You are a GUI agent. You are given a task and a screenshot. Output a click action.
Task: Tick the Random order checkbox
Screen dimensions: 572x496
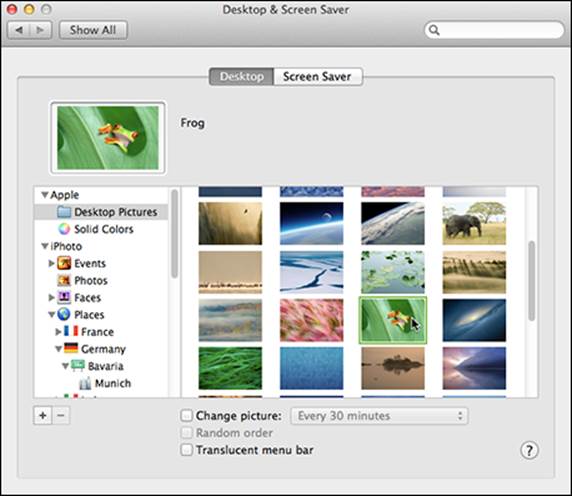[186, 433]
